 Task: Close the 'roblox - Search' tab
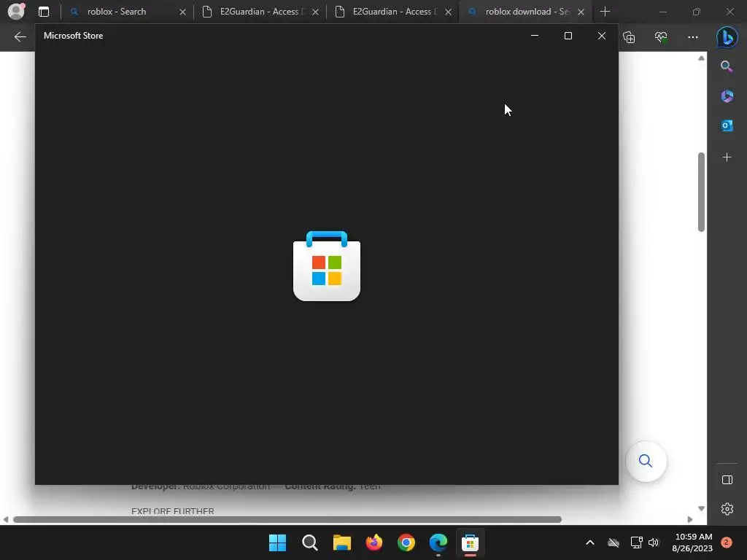182,12
